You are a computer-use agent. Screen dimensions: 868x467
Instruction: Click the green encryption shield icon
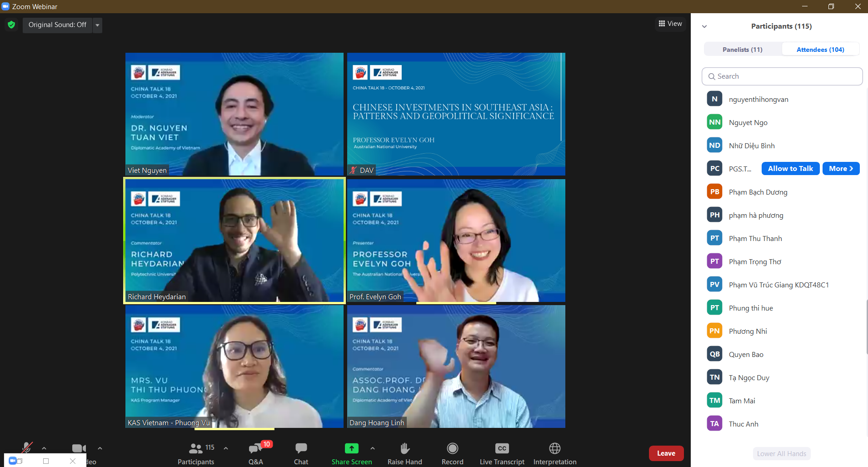click(x=11, y=25)
